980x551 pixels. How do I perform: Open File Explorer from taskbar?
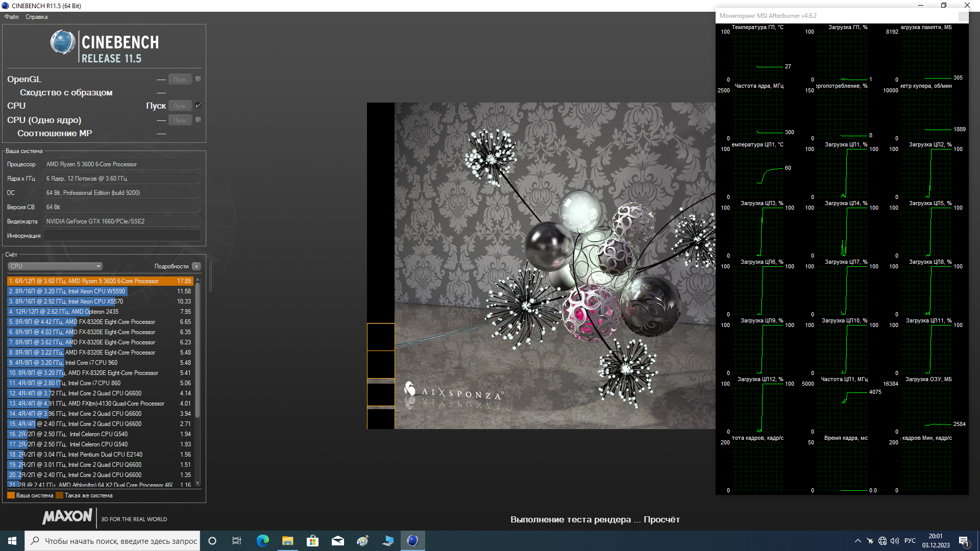click(x=288, y=541)
